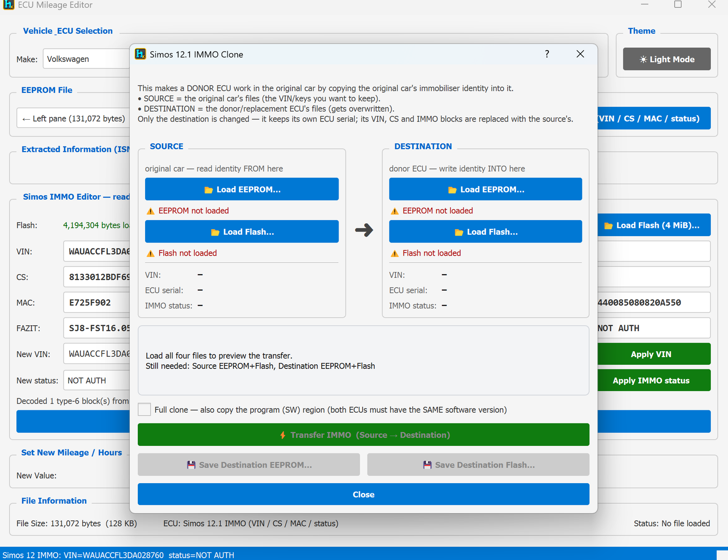Viewport: 728px width, 560px height.
Task: Click 'Still needed: Source EEPROM+Flash' message
Action: point(260,366)
